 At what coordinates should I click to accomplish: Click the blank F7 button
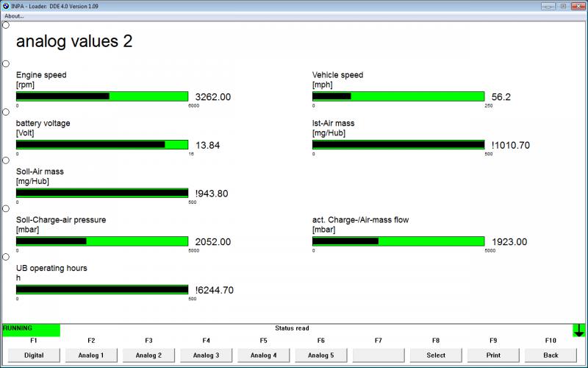pos(378,355)
